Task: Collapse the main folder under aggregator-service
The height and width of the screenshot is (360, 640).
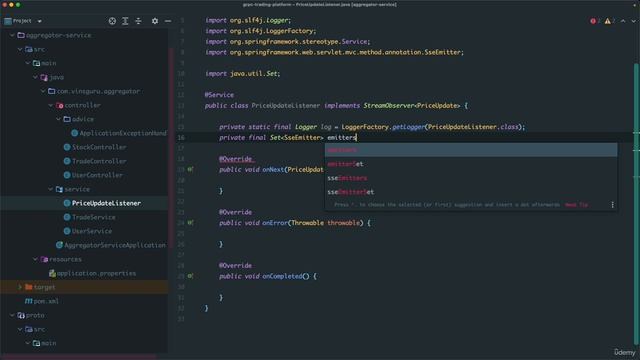Action: click(x=28, y=63)
